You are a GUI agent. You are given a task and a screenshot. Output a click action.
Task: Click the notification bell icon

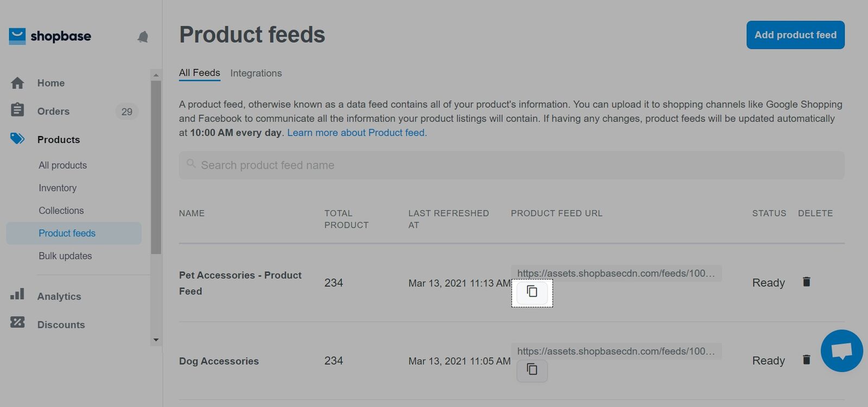point(143,37)
